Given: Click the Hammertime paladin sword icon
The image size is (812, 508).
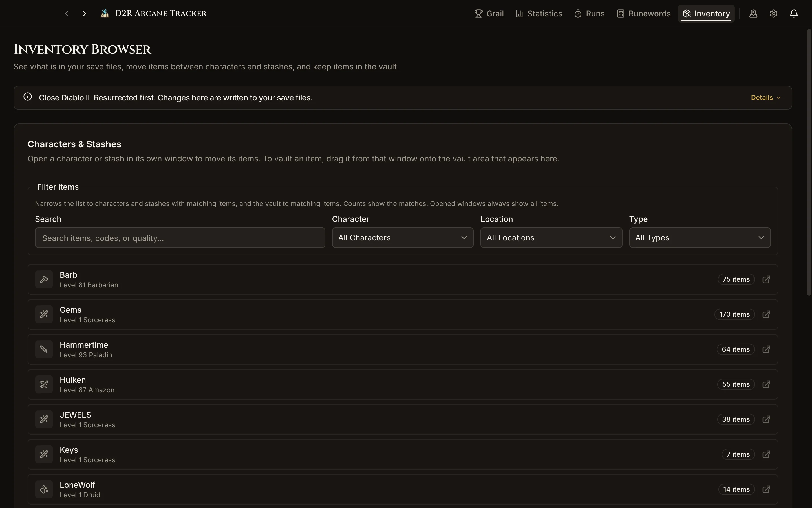Looking at the screenshot, I should (x=44, y=349).
